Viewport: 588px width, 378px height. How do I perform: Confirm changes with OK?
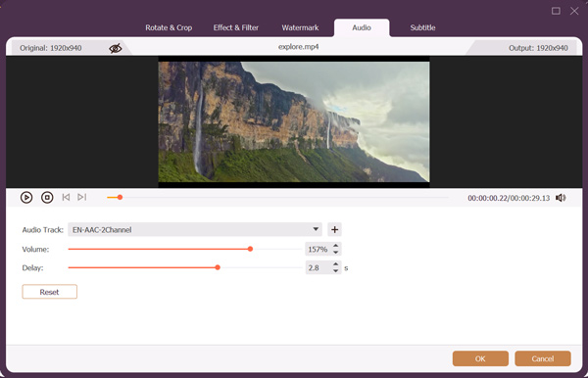(480, 358)
